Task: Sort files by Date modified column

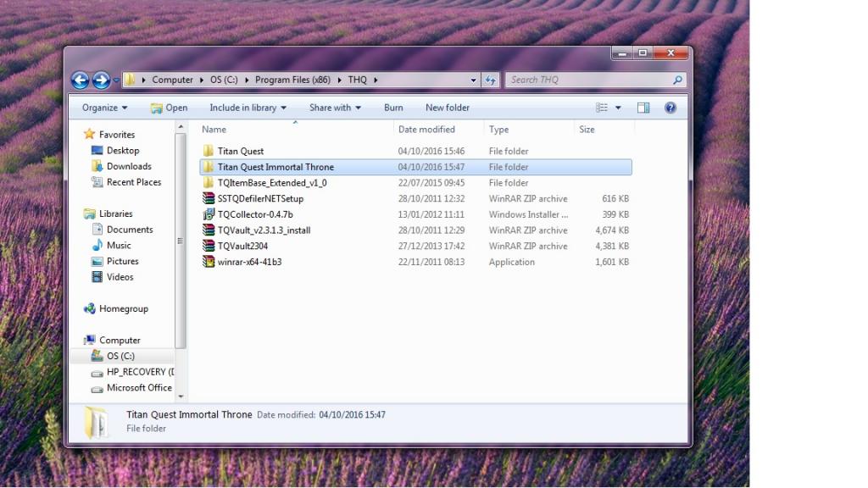Action: tap(426, 130)
